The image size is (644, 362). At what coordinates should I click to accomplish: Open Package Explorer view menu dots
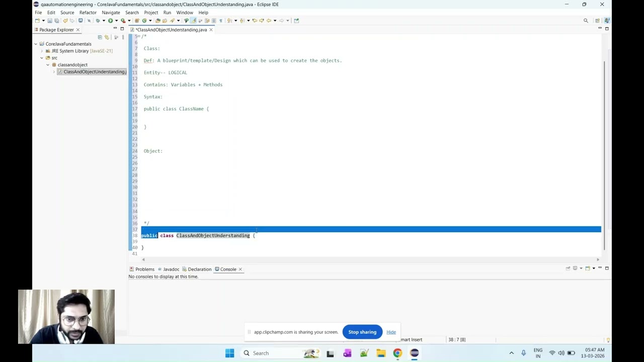(x=123, y=37)
